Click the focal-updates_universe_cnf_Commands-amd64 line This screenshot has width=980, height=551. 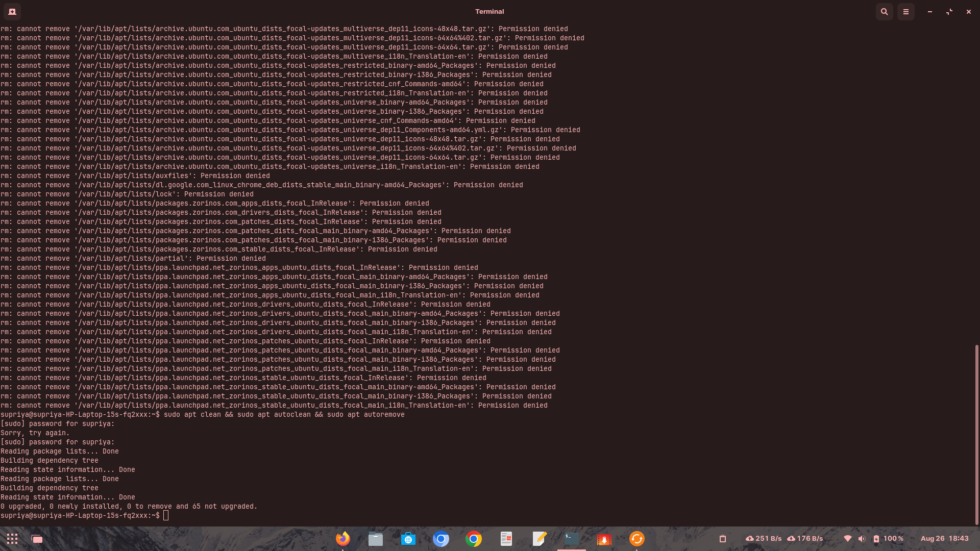pyautogui.click(x=267, y=121)
